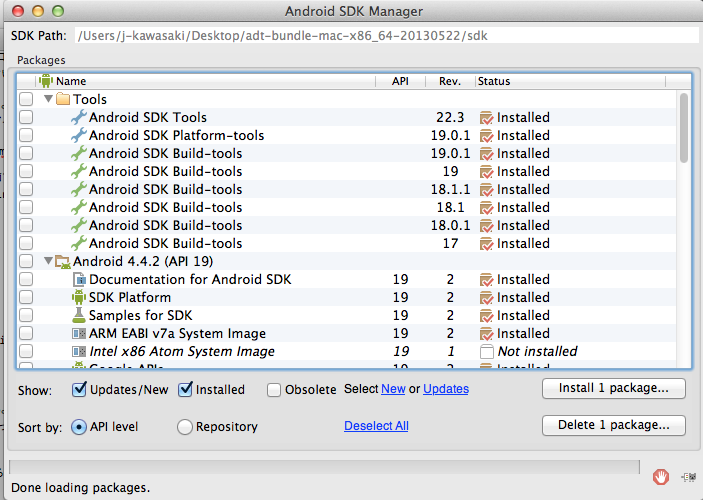Viewport: 703px width, 500px height.
Task: Click the ARM EABI v7a System Image icon
Action: (x=79, y=333)
